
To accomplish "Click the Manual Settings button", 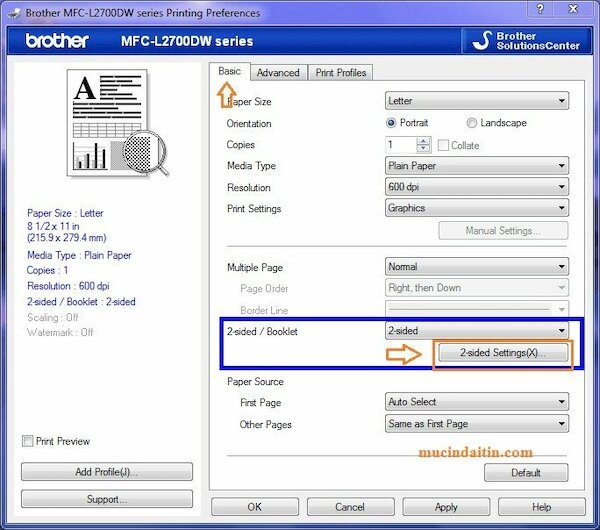I will tap(503, 231).
